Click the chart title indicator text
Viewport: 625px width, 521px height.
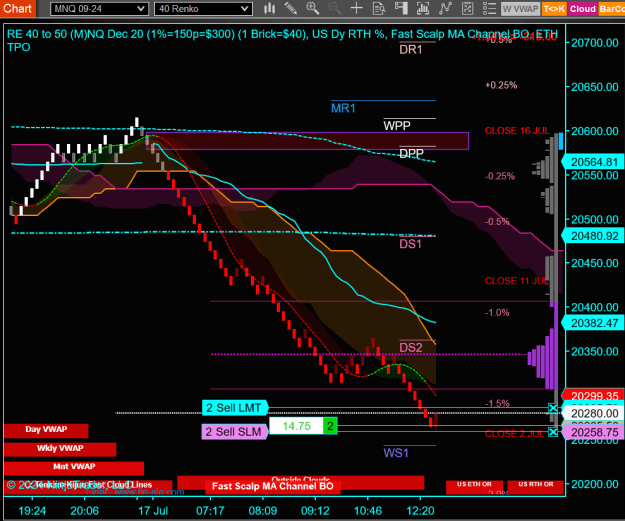pos(282,40)
